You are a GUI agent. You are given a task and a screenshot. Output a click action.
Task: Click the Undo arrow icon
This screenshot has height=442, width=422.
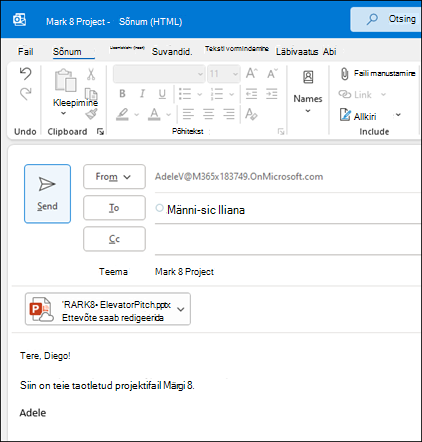tap(25, 73)
